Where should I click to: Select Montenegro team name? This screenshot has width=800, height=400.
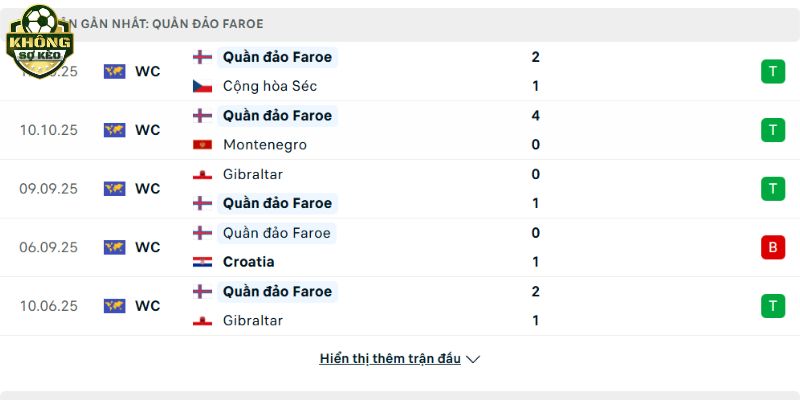(x=265, y=145)
